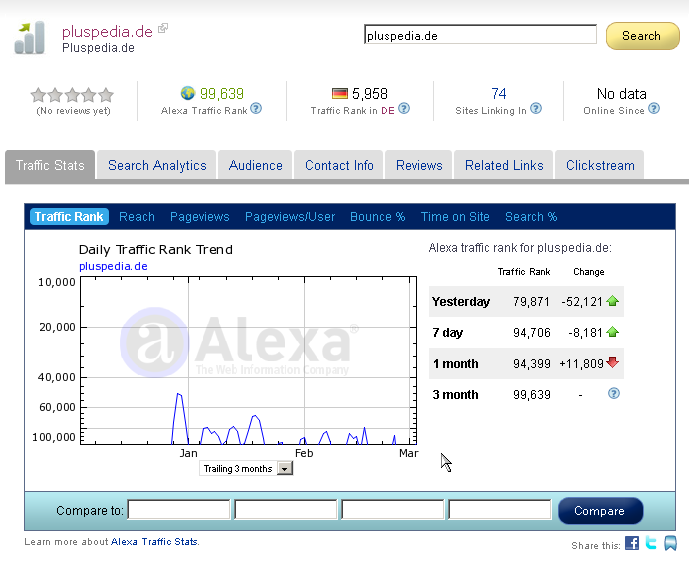This screenshot has height=562, width=689.
Task: Open external link icon beside pluspedia.de
Action: (163, 28)
